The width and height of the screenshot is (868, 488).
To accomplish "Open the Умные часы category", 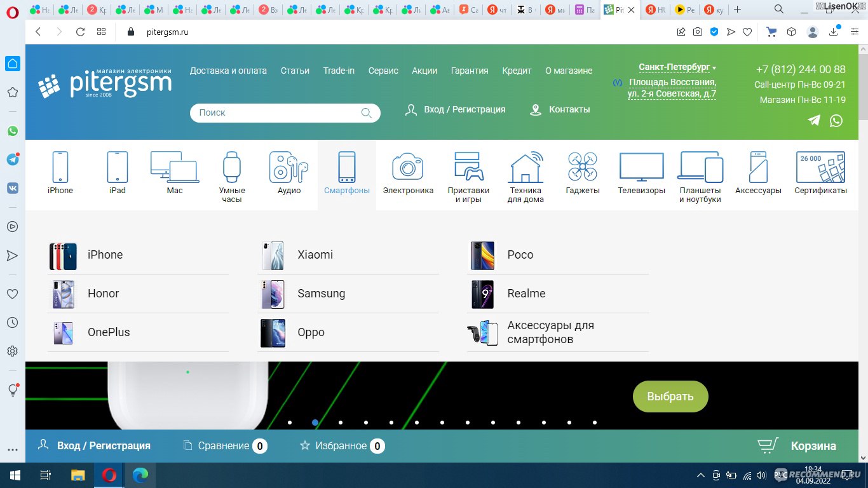I will click(232, 177).
